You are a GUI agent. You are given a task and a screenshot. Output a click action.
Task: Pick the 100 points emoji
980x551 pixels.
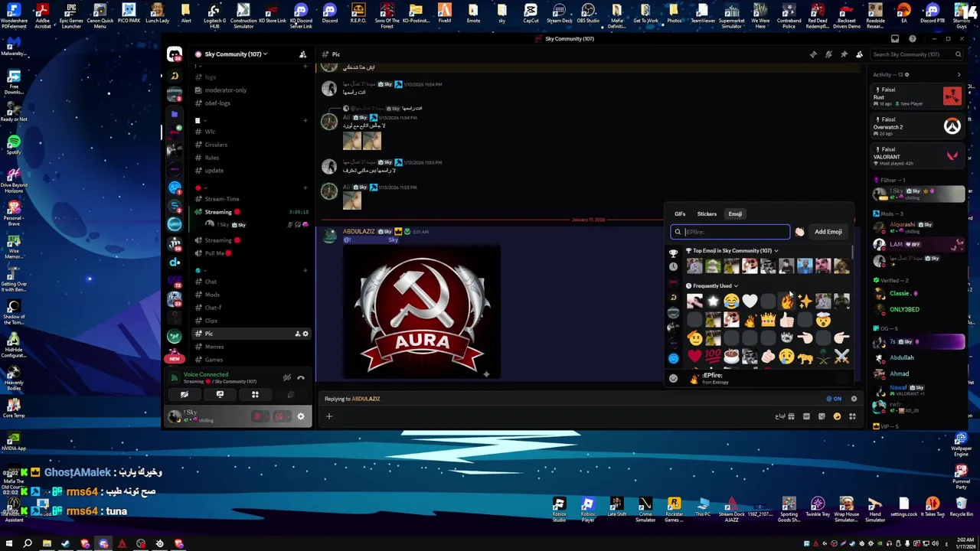pyautogui.click(x=713, y=357)
